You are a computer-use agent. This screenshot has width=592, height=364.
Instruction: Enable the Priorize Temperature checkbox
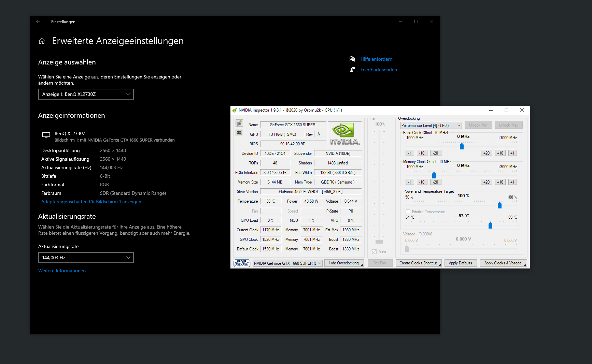(x=408, y=212)
